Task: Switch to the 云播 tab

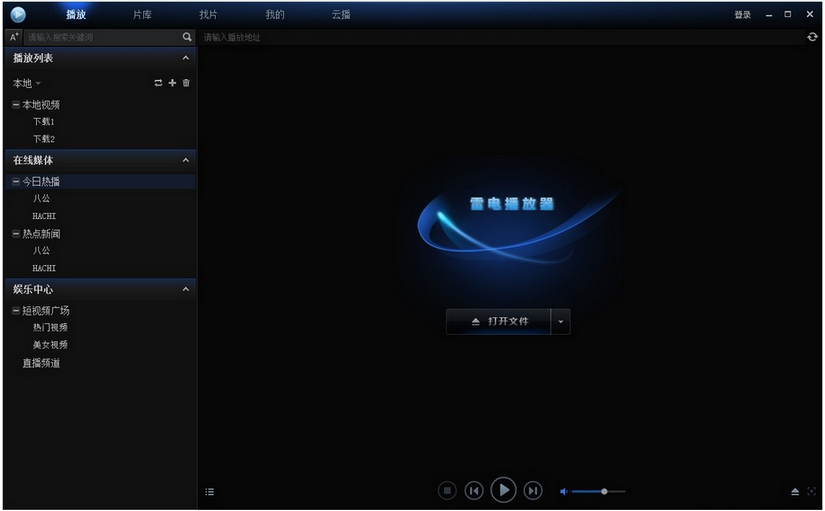Action: (x=341, y=15)
